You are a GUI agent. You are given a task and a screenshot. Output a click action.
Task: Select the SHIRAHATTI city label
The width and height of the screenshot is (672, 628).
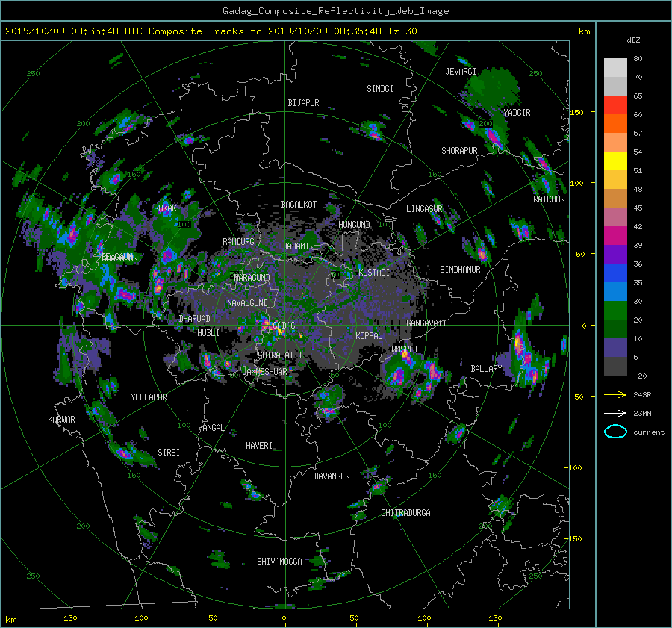279,355
